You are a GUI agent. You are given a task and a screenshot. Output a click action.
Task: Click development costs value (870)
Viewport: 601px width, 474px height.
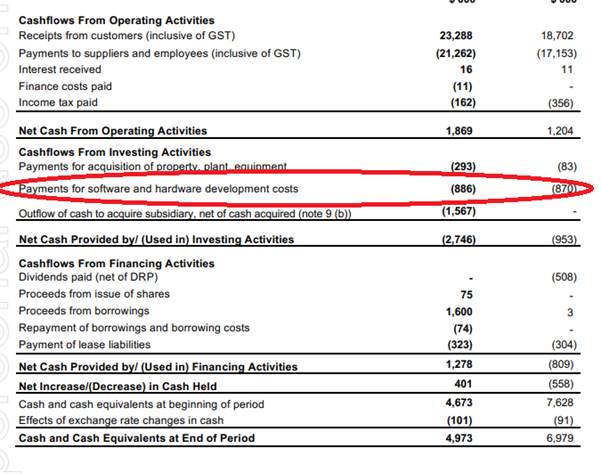564,189
